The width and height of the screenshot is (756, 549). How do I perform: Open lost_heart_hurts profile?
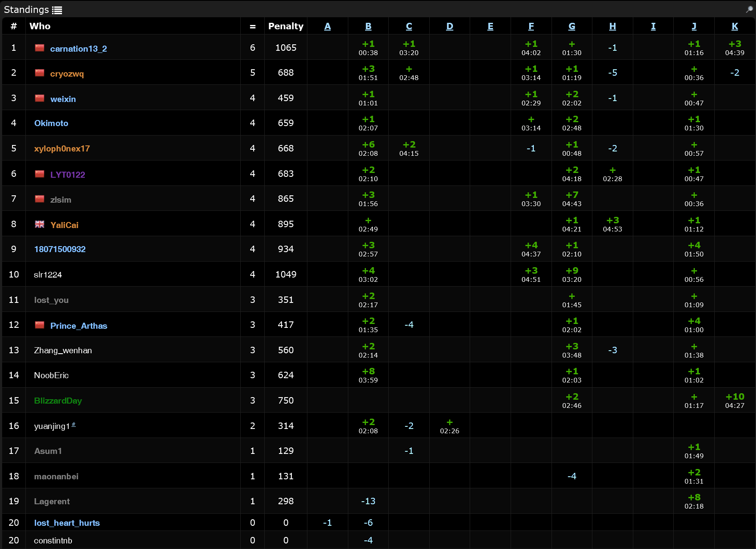[x=67, y=523]
